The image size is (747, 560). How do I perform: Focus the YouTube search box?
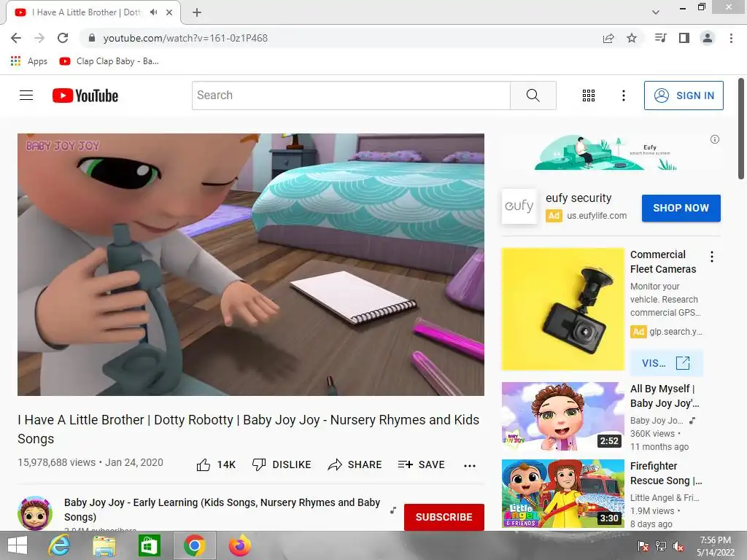(351, 96)
